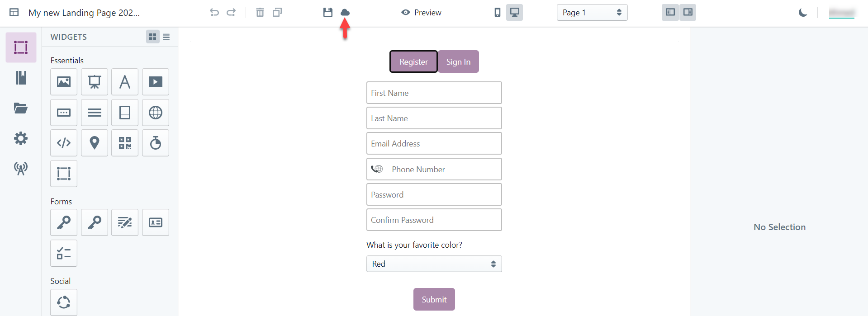This screenshot has width=868, height=316.
Task: Switch to the Sign In tab
Action: [x=458, y=61]
